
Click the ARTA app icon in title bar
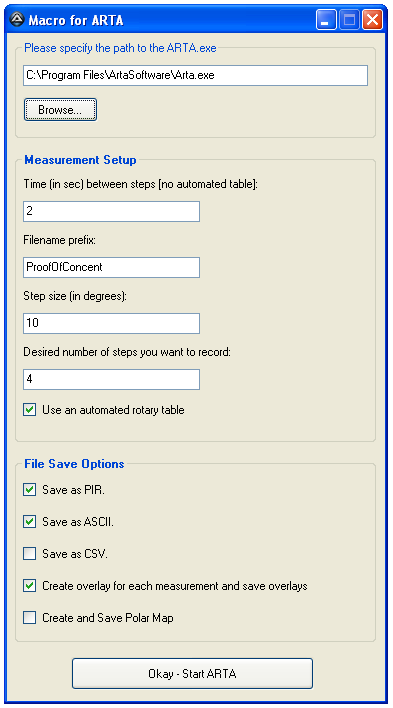tap(17, 19)
